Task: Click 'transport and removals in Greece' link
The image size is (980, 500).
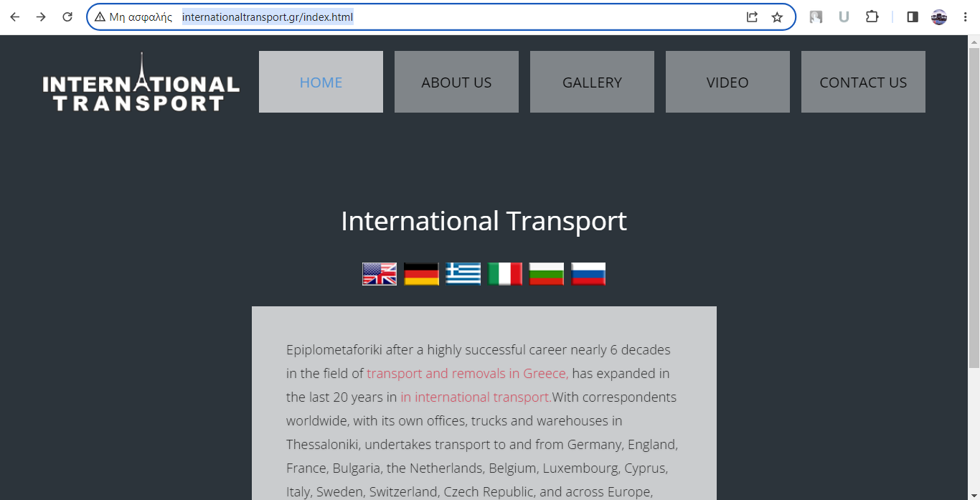Action: click(467, 374)
